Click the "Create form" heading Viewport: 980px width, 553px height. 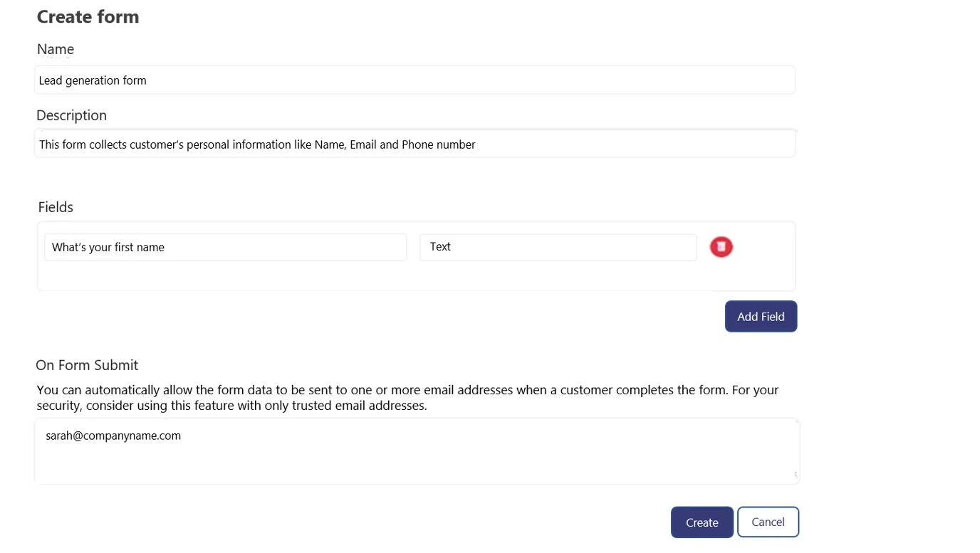point(88,17)
